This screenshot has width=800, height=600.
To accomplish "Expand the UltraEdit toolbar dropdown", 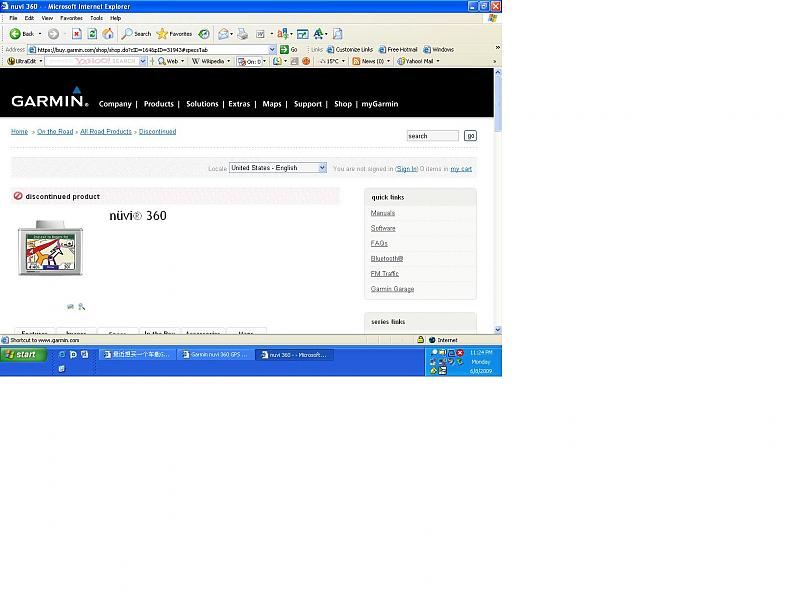I will [41, 61].
